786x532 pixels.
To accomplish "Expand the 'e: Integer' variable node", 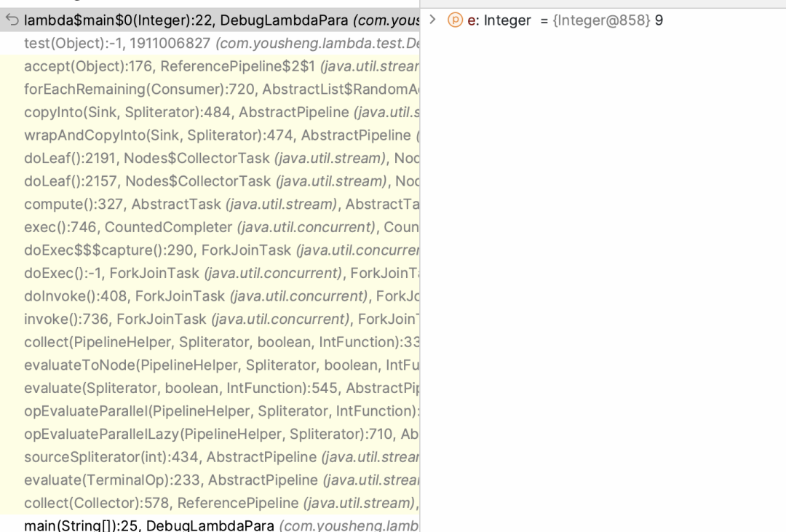I will [432, 20].
